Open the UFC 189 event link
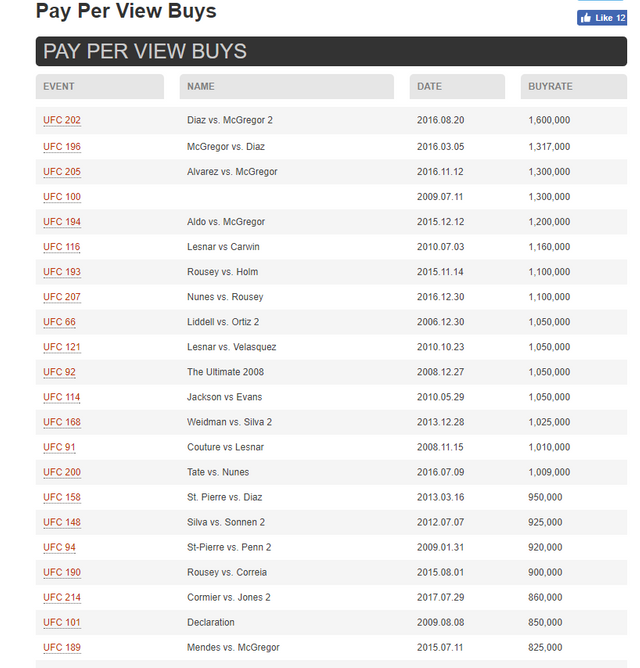This screenshot has width=640, height=668. click(62, 648)
